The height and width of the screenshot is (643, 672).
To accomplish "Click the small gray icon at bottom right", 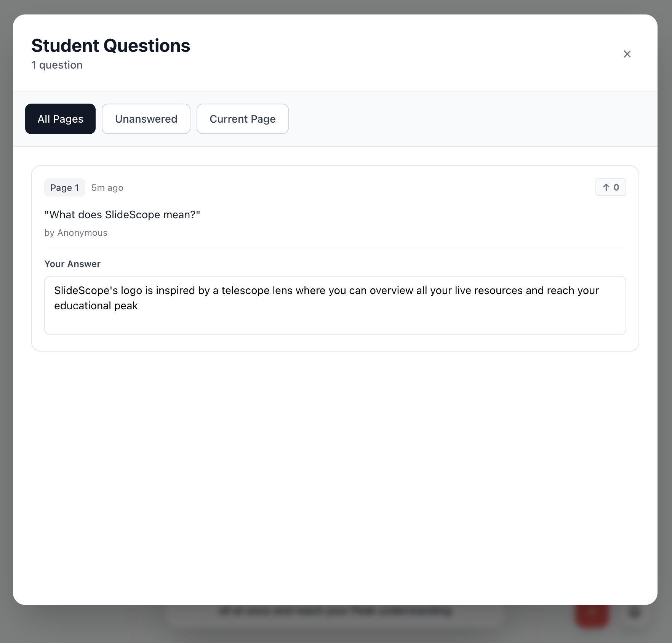I will (x=634, y=611).
